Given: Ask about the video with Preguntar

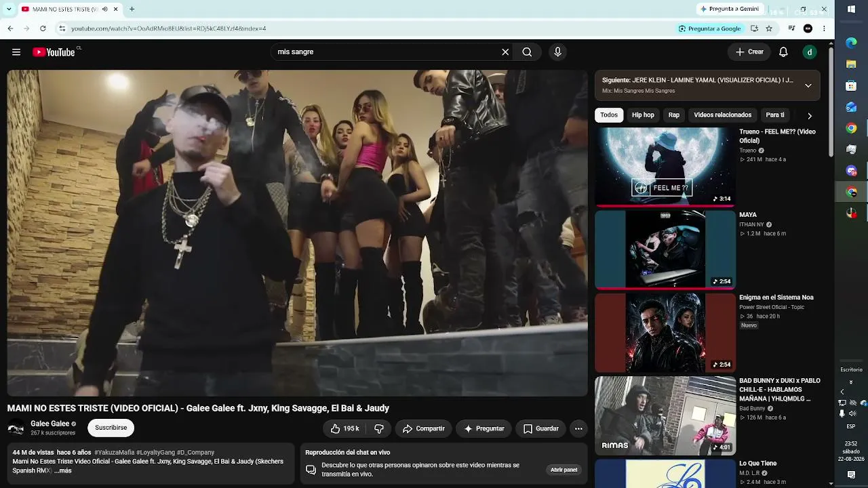Looking at the screenshot, I should [484, 428].
